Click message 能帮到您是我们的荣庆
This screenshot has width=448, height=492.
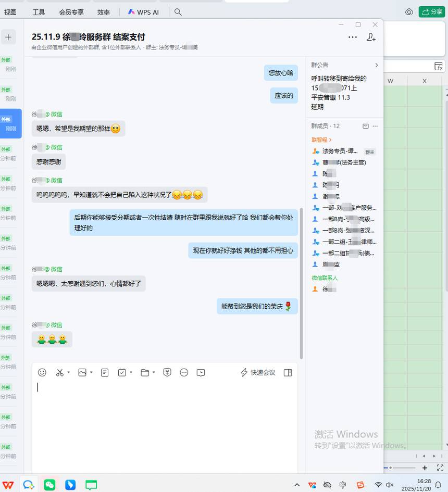click(x=257, y=306)
